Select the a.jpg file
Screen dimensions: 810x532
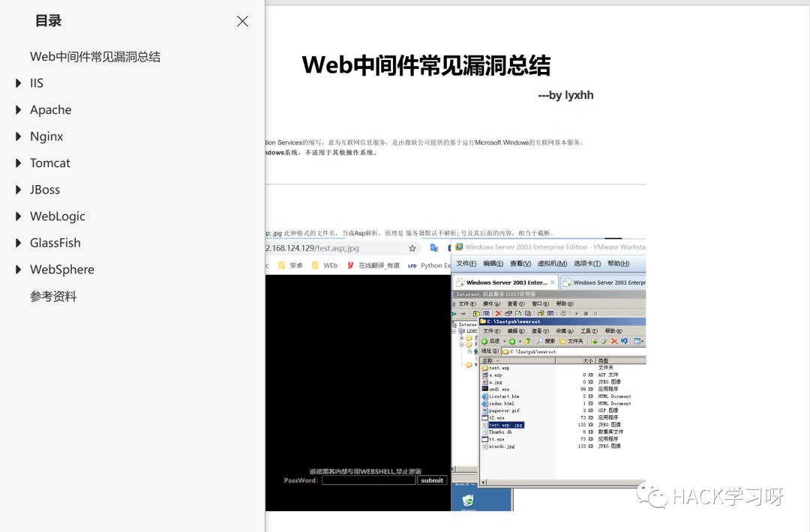pyautogui.click(x=492, y=382)
